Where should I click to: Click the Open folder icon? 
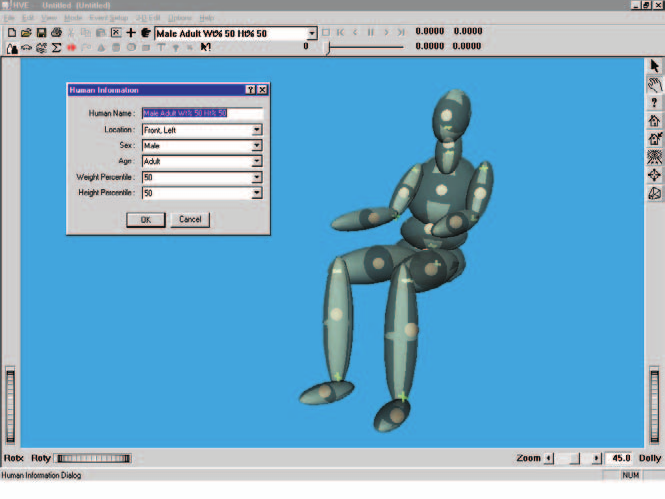(26, 33)
